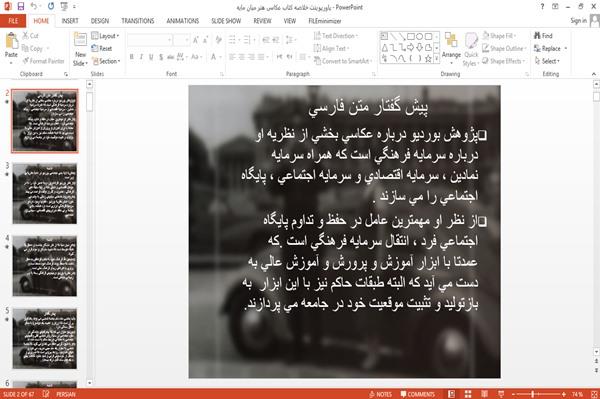Open the Notes pane from the status bar

(x=380, y=394)
